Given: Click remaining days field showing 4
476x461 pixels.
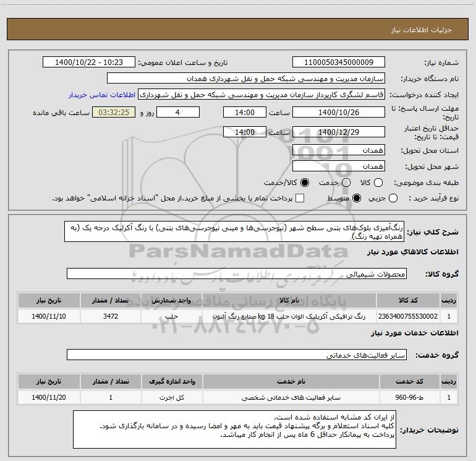Looking at the screenshot, I should tap(178, 112).
